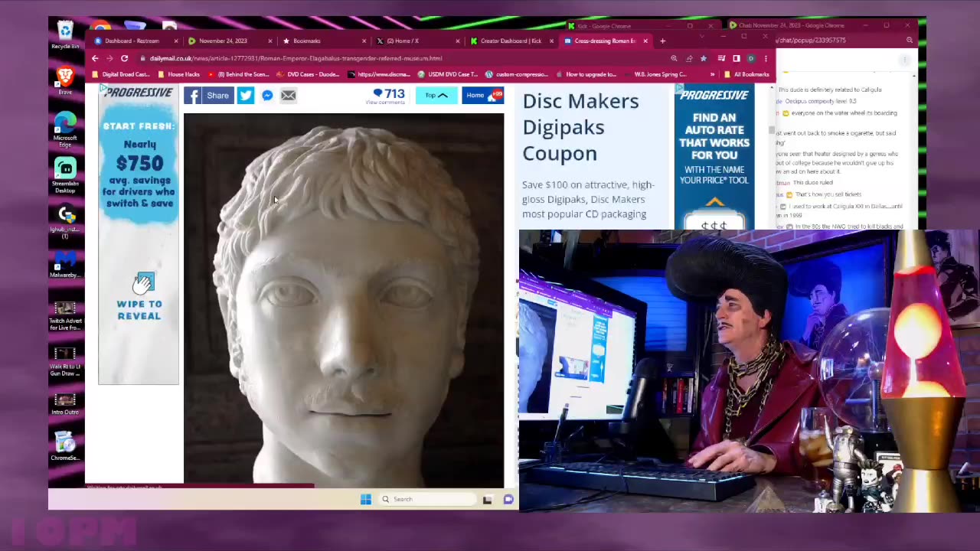Open Behind the Scenes YouTube bookmark
Image resolution: width=980 pixels, height=551 pixels.
pyautogui.click(x=238, y=74)
